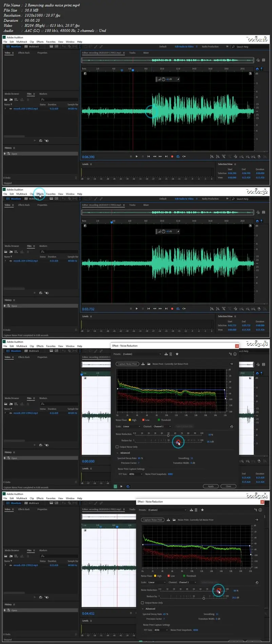
Task: Check Output Noise Only in the 00:05:04 frame dialog
Action: (x=142, y=603)
